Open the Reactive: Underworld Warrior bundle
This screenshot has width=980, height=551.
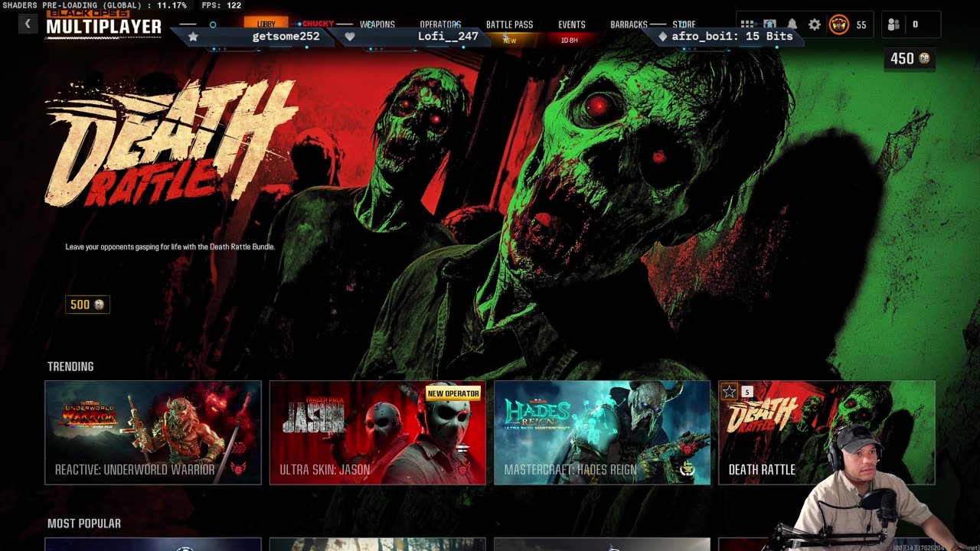(x=153, y=432)
